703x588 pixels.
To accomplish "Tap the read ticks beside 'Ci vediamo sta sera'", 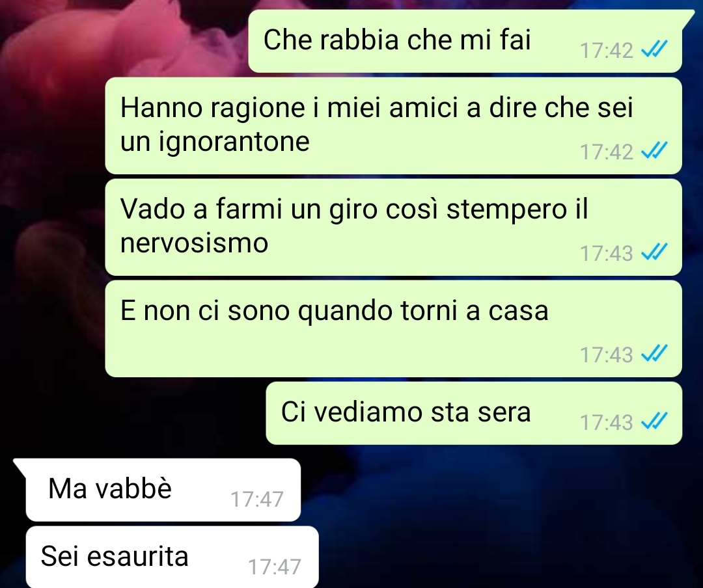I will click(x=654, y=421).
